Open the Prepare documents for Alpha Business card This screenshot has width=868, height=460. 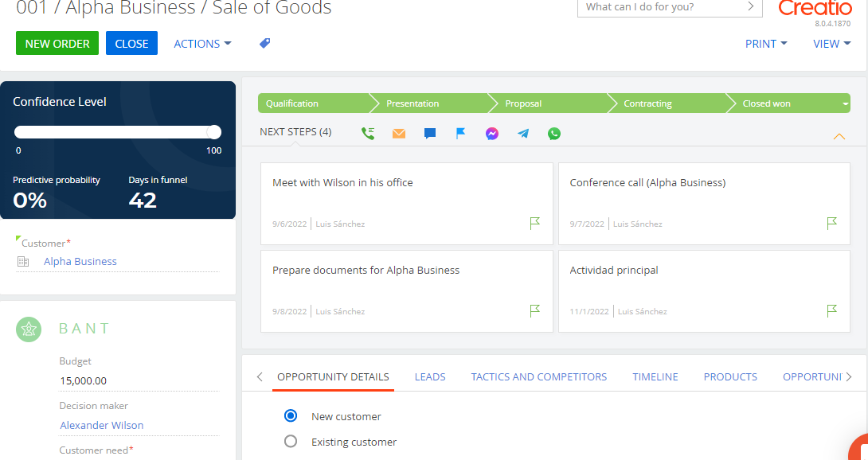pyautogui.click(x=406, y=291)
